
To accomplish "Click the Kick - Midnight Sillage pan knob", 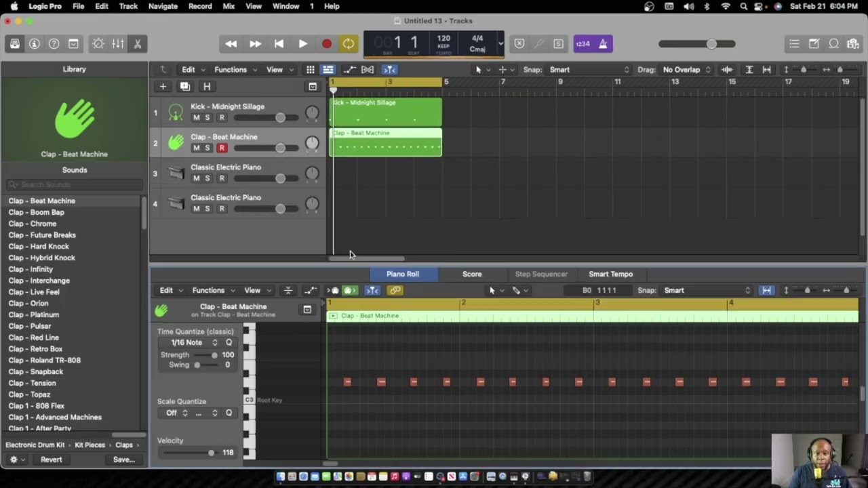I will point(312,113).
